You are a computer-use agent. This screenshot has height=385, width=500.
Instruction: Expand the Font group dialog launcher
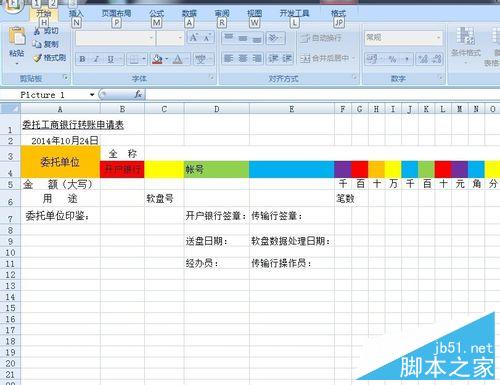click(x=211, y=78)
